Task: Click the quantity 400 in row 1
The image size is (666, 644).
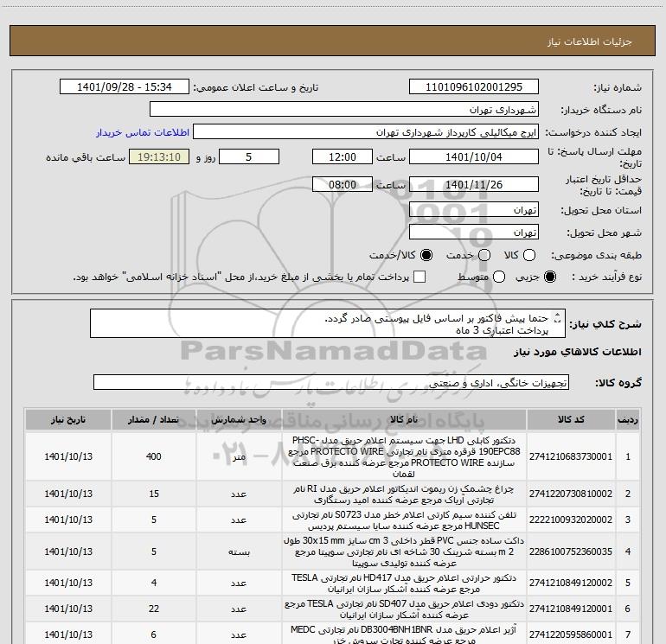Action: (x=153, y=456)
